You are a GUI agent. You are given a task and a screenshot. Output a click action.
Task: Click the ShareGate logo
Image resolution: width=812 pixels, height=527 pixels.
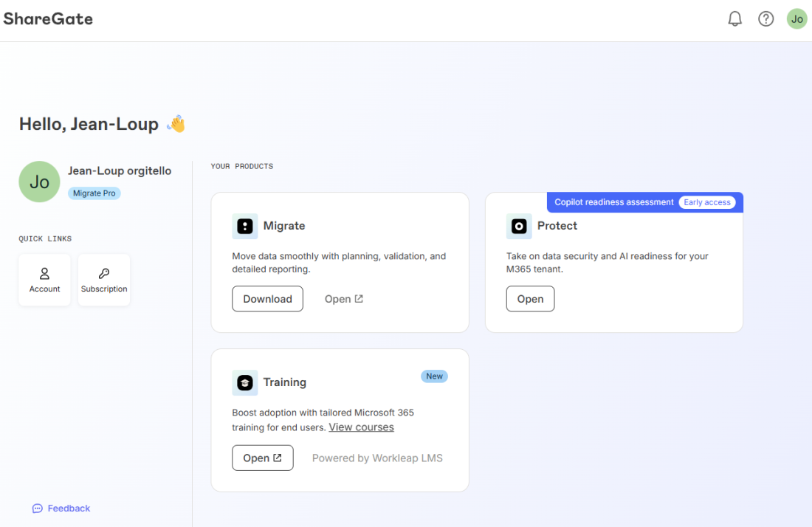(x=48, y=19)
